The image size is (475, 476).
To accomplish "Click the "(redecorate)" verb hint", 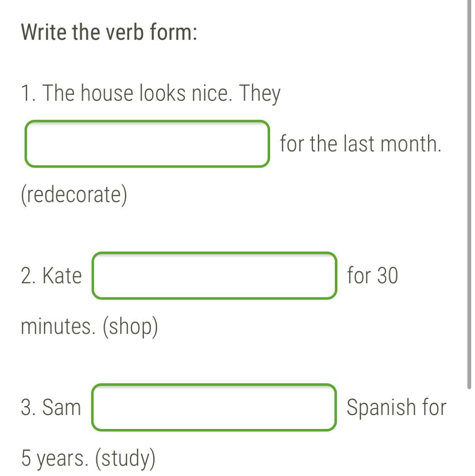I will click(74, 194).
